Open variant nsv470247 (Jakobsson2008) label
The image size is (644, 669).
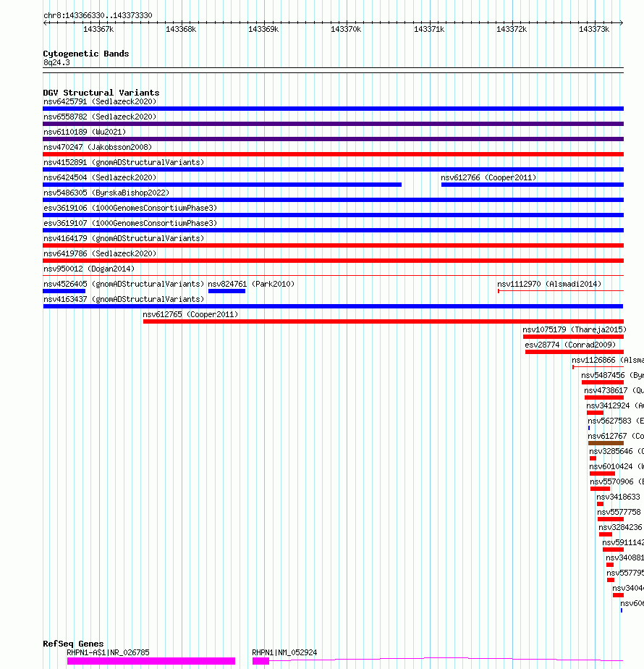[x=98, y=147]
